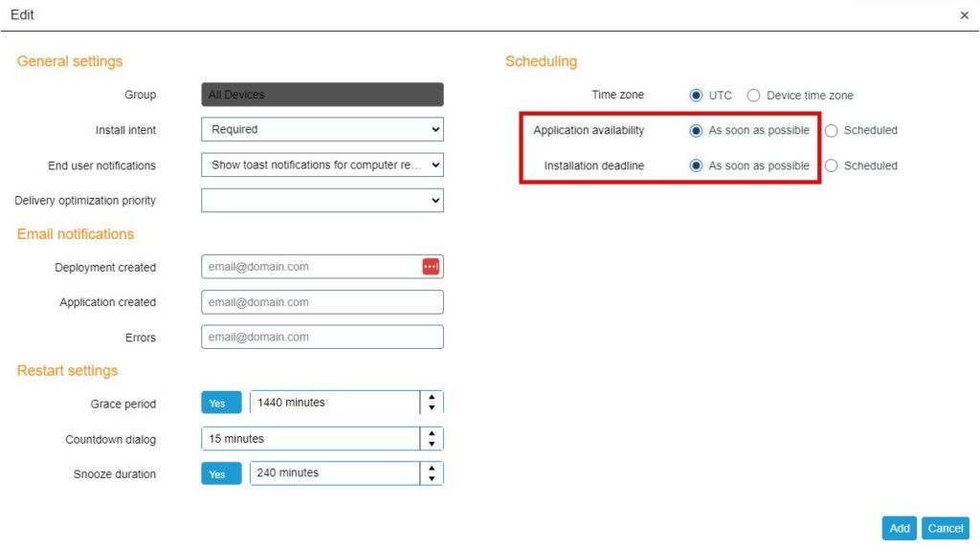This screenshot has width=980, height=546.
Task: Click the Edit dialog title
Action: click(x=22, y=15)
